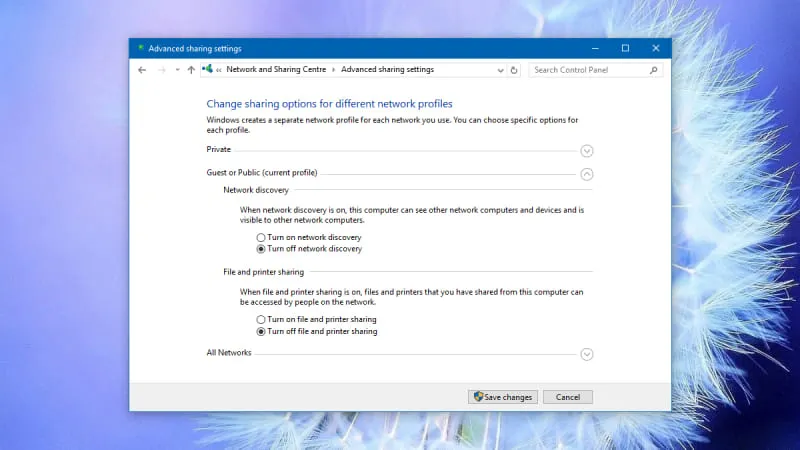Click the Cancel button
The height and width of the screenshot is (450, 800).
(568, 397)
